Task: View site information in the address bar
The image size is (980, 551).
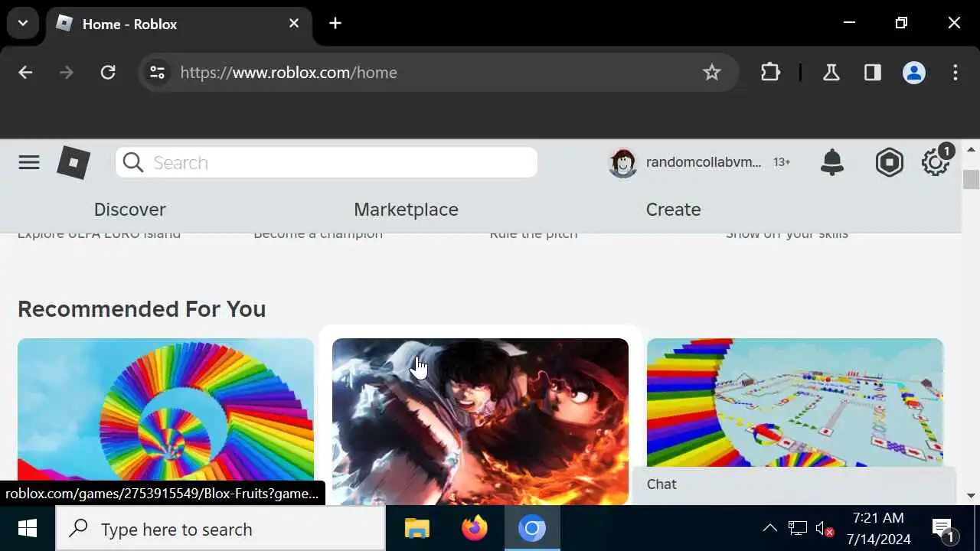Action: pyautogui.click(x=157, y=73)
